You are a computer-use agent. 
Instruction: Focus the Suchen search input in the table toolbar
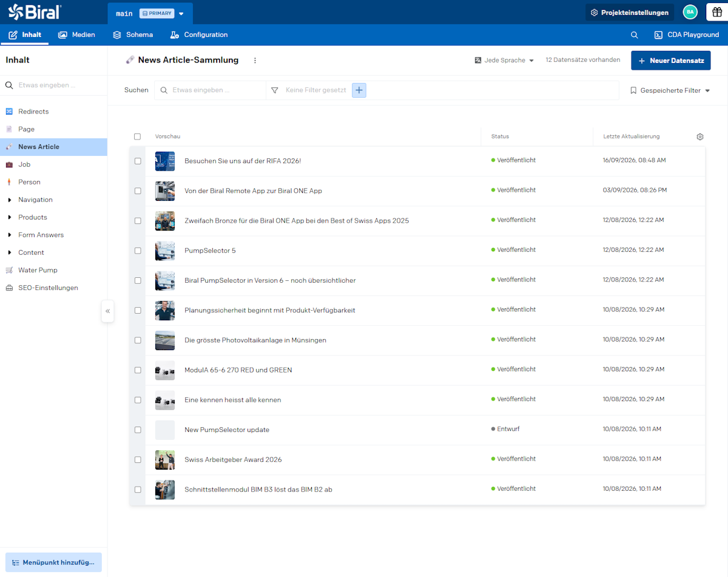(x=210, y=90)
